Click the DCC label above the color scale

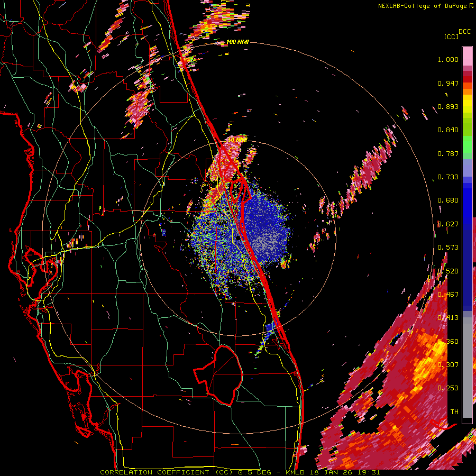[464, 32]
